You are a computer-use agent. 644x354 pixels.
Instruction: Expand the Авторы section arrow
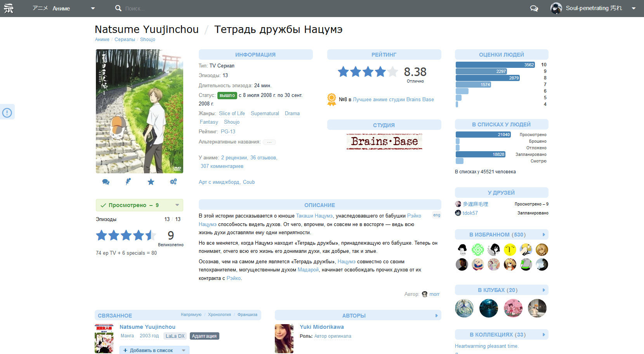pyautogui.click(x=436, y=316)
